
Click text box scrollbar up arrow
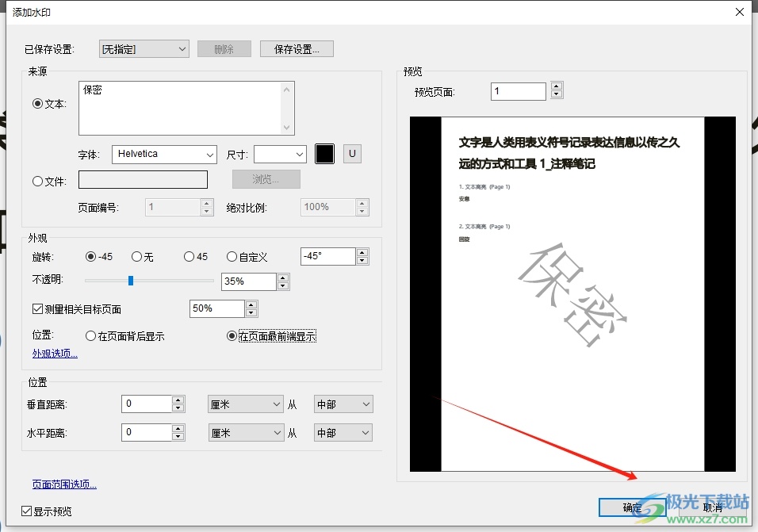[287, 90]
